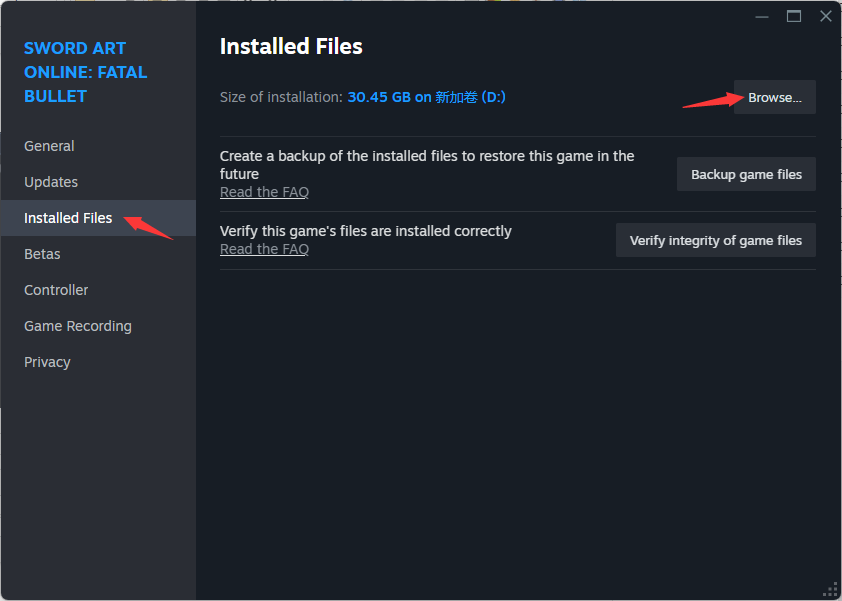This screenshot has height=601, width=842.
Task: Open the Read the FAQ link under backup
Action: [264, 192]
